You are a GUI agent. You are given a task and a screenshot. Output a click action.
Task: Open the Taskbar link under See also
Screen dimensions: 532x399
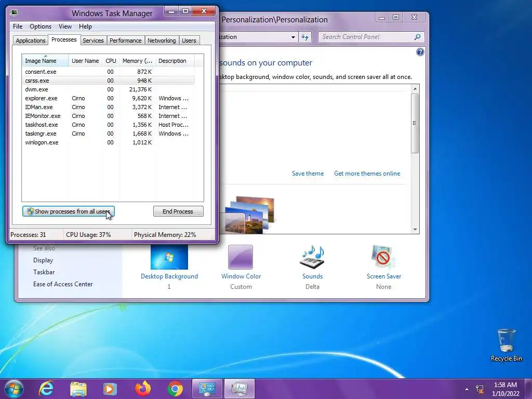tap(44, 272)
